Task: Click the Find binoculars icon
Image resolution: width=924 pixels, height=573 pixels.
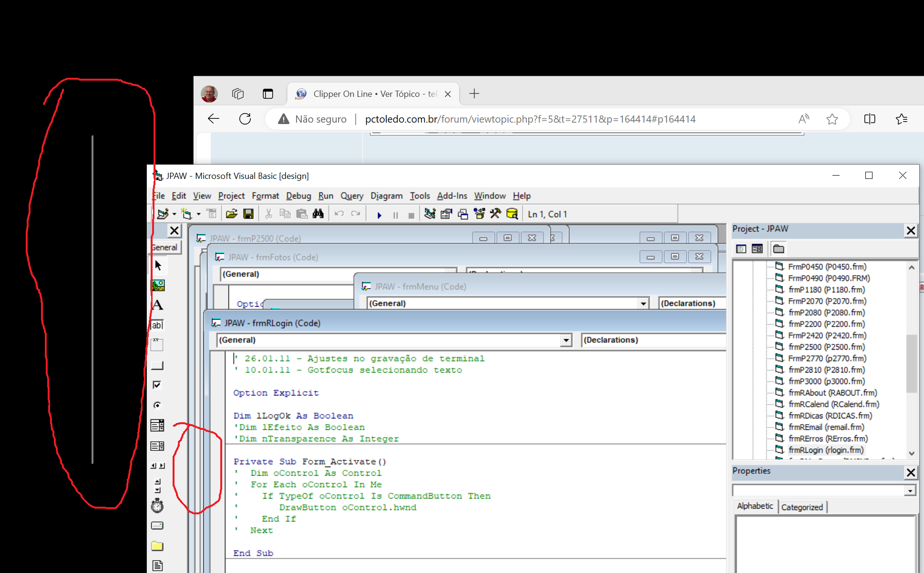Action: [x=318, y=214]
